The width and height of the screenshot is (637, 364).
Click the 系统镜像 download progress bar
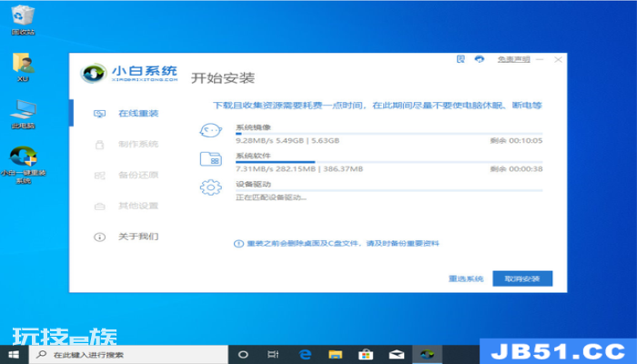coord(389,133)
